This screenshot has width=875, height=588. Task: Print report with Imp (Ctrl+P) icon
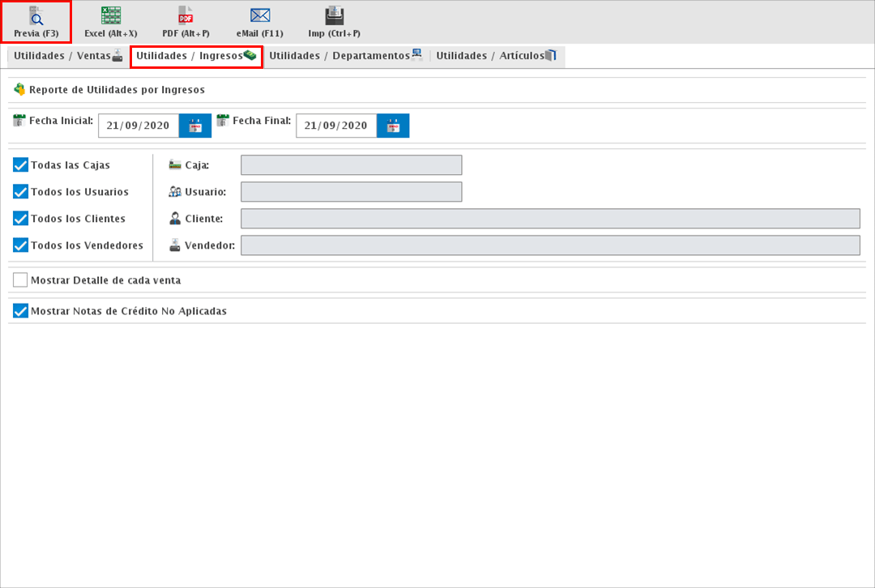coord(334,17)
